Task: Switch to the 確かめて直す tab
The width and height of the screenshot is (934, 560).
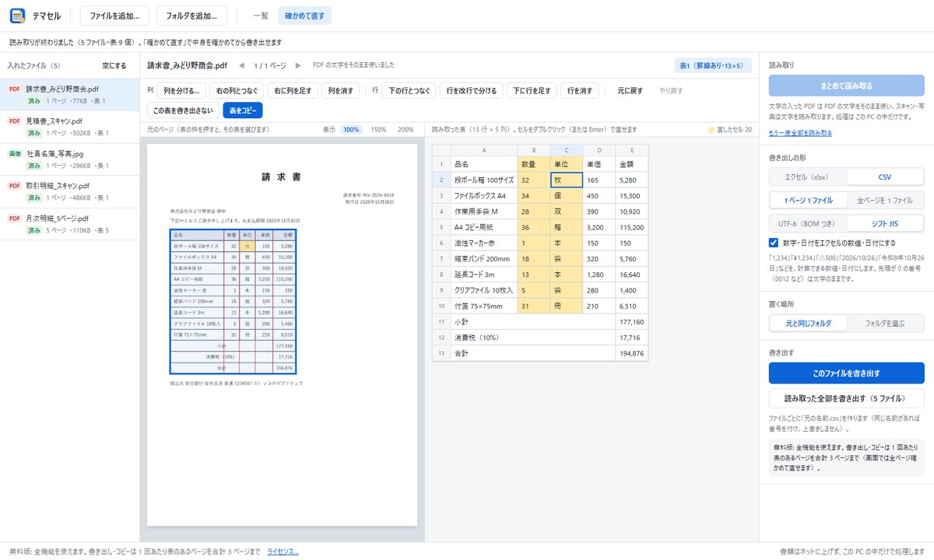Action: coord(305,16)
